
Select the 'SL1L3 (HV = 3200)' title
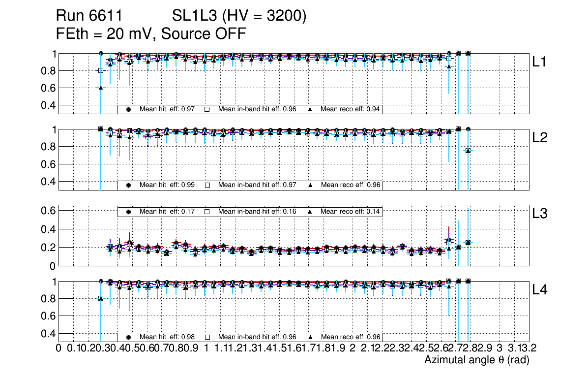(239, 17)
